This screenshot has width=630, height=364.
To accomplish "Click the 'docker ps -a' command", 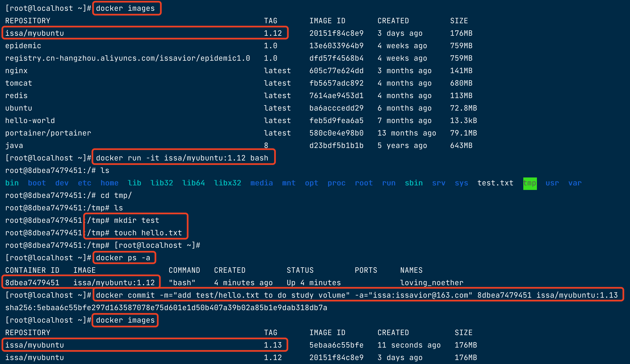I will tap(123, 258).
